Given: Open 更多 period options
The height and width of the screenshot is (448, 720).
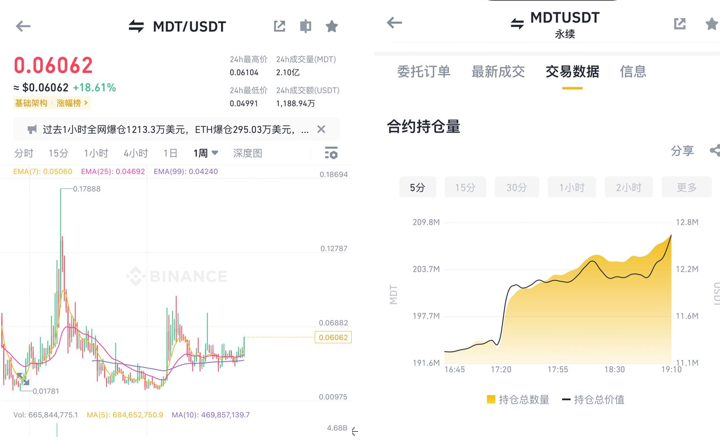Looking at the screenshot, I should pos(686,187).
